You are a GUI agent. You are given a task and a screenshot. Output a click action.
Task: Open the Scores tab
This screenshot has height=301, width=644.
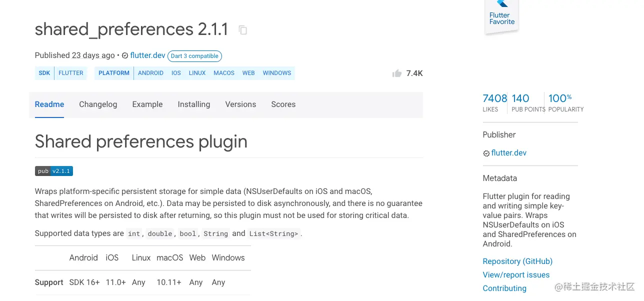point(283,104)
